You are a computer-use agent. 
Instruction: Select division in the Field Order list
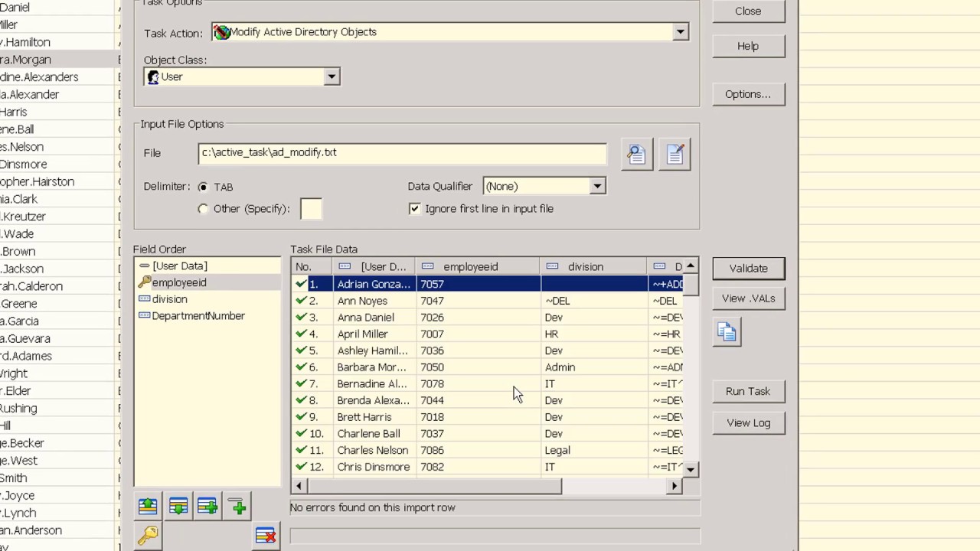point(169,299)
